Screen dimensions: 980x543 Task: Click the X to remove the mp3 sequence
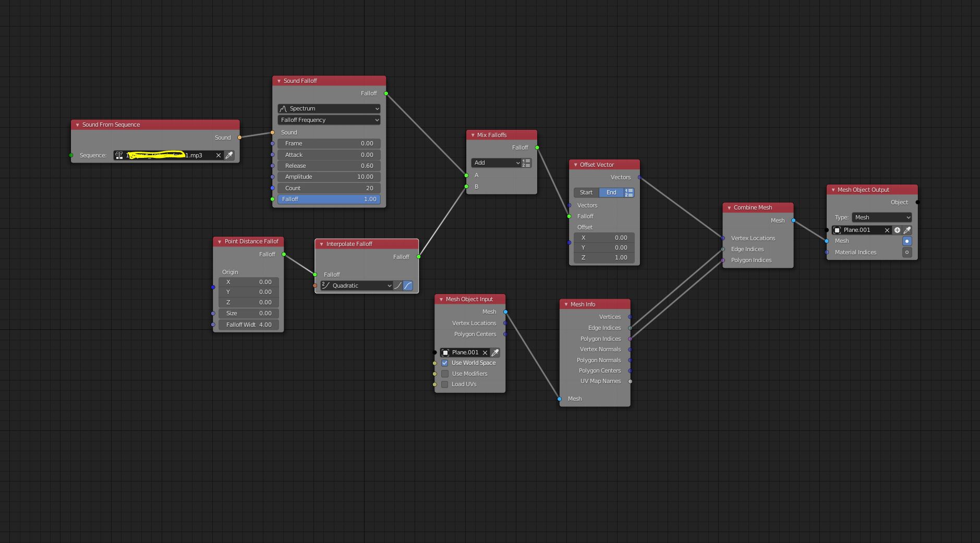[219, 155]
